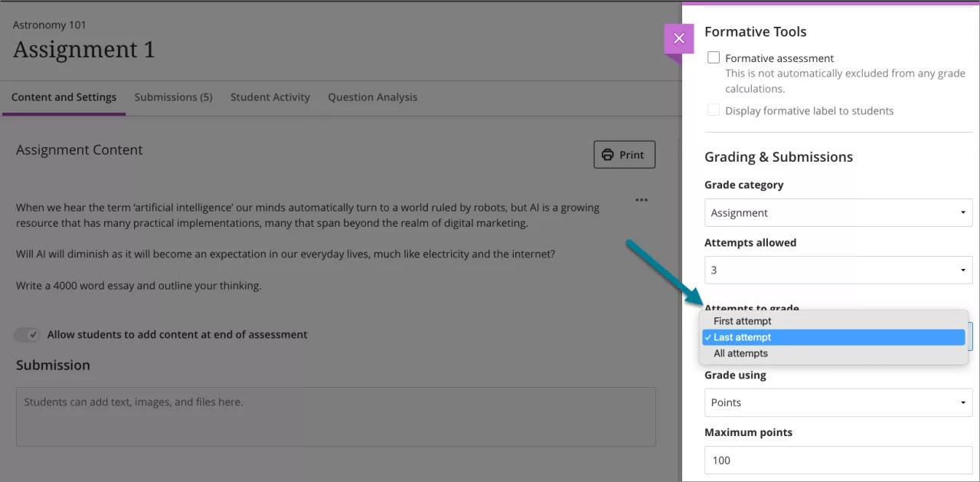
Task: Select All attempts from the open list
Action: pyautogui.click(x=740, y=353)
